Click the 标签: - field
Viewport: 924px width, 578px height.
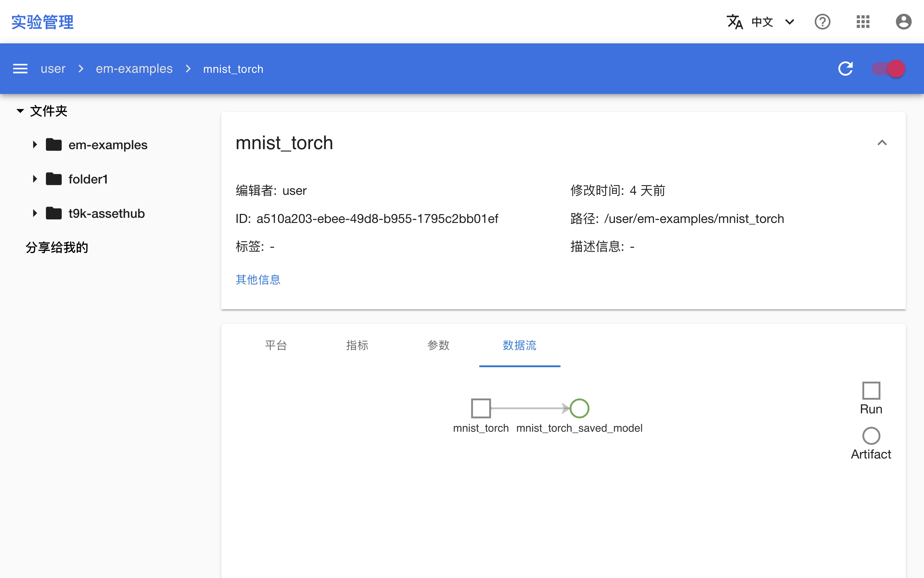pos(255,247)
